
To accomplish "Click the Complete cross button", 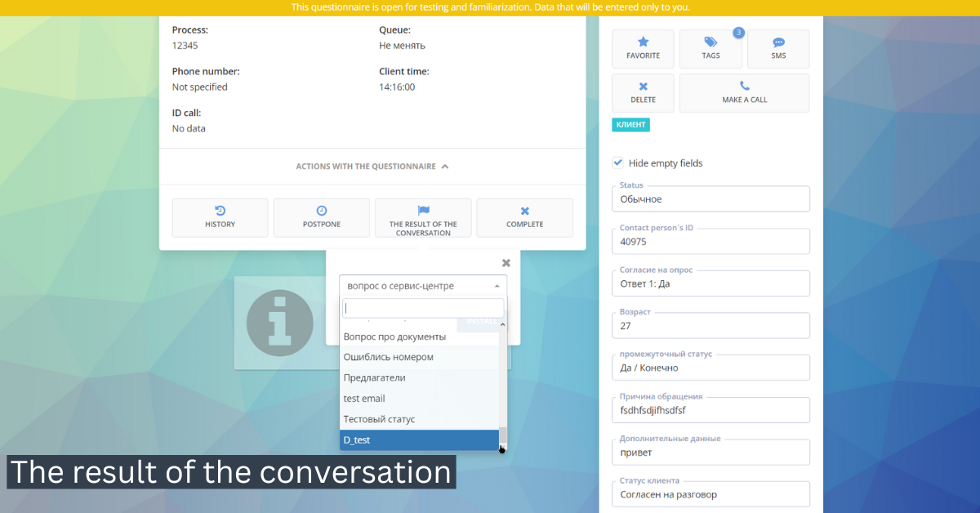I will click(524, 217).
